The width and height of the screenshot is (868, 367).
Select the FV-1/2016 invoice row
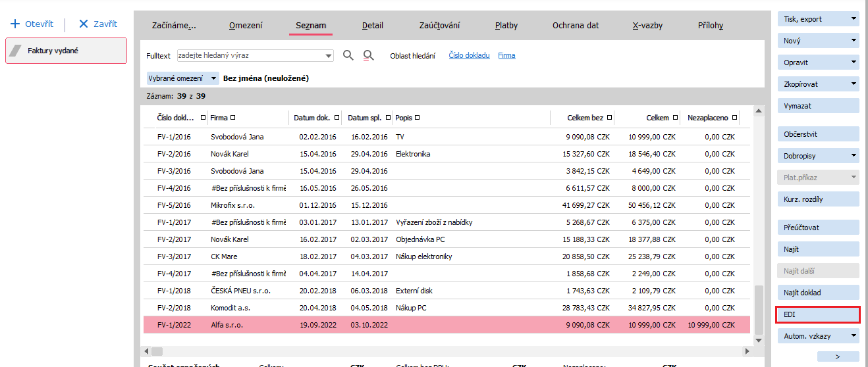point(447,137)
